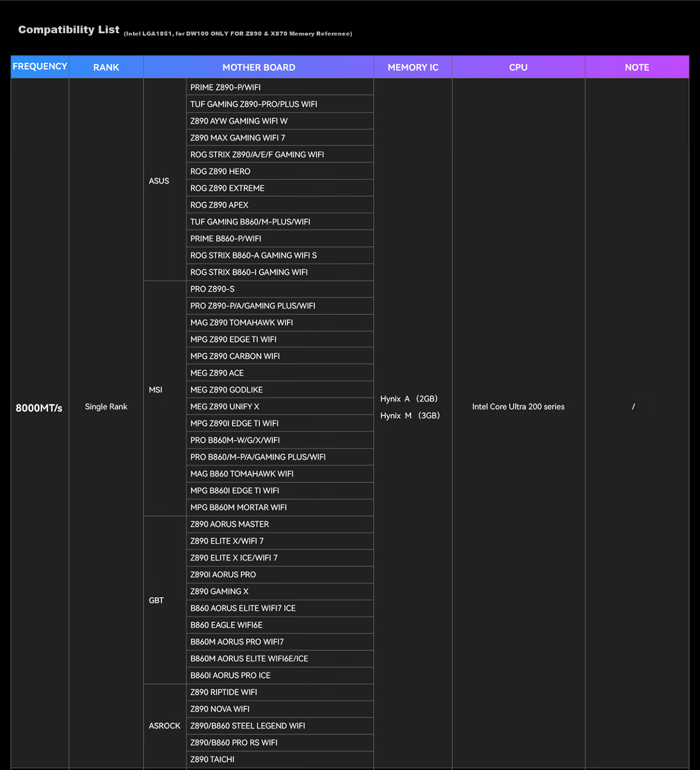Click the ASROCK brand cell
Screen dimensions: 700x770
(164, 726)
